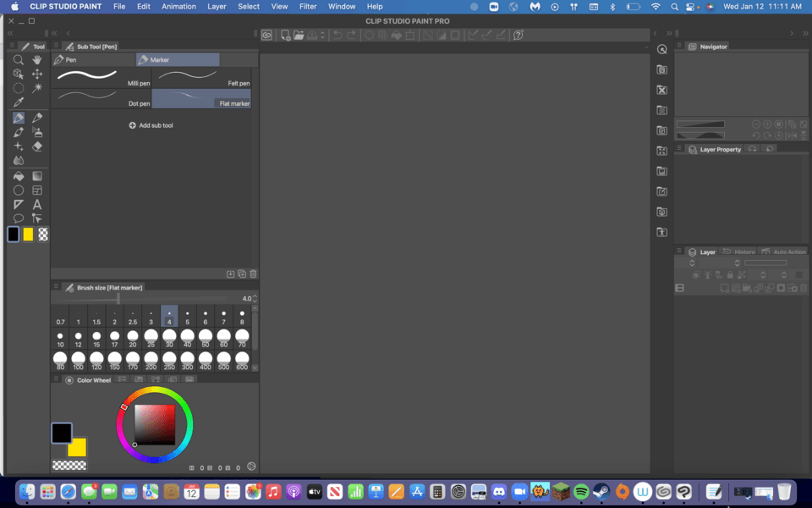Open the Filter menu

pos(308,7)
